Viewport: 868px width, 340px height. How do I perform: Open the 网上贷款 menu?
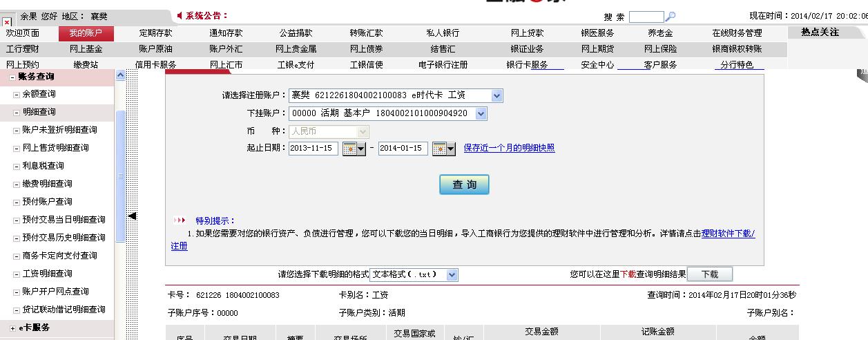(x=527, y=33)
